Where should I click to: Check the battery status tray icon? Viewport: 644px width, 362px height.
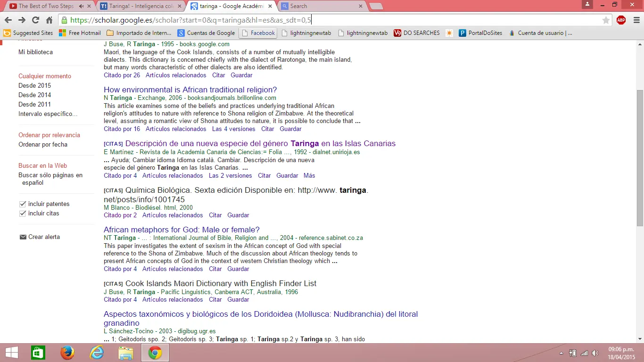(x=573, y=353)
